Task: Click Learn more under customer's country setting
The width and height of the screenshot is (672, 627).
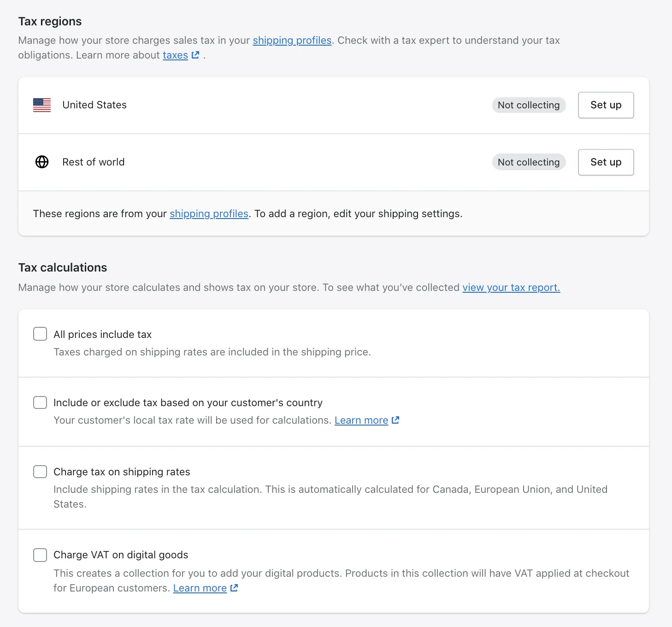Action: (361, 420)
